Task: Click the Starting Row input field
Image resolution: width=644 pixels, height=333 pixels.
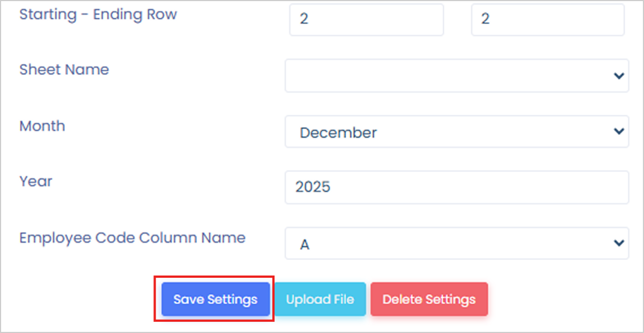Action: click(366, 20)
